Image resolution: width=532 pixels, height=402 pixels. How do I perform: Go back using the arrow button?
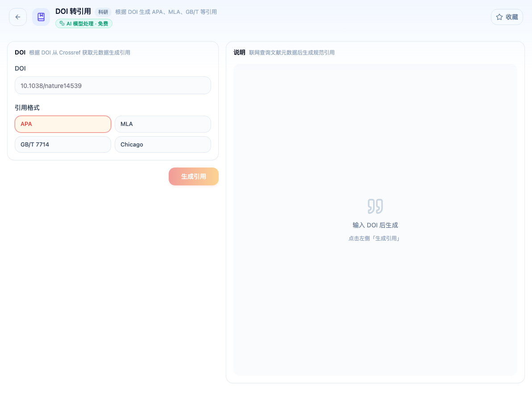coord(18,17)
